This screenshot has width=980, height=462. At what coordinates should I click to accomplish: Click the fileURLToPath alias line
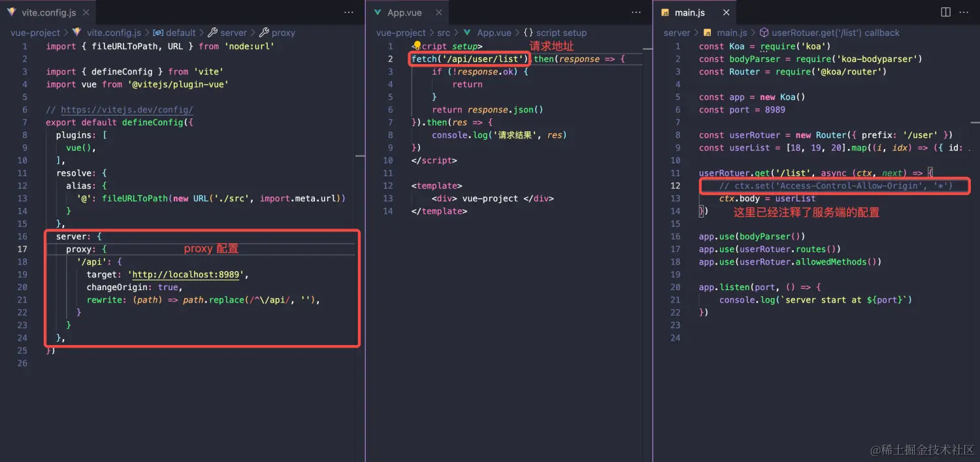(x=210, y=198)
